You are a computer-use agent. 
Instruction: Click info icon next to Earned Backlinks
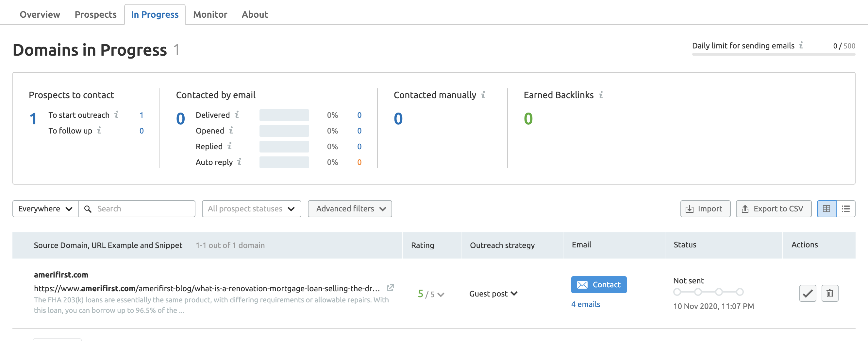point(600,95)
